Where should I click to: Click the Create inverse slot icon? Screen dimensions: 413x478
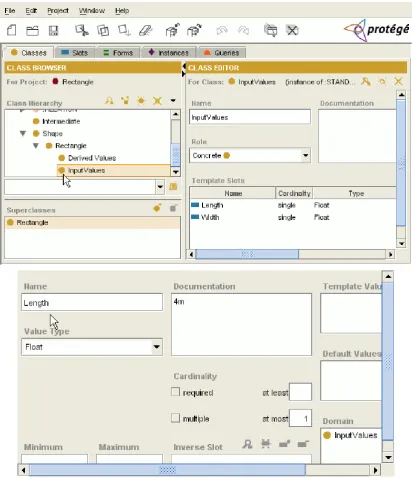coord(266,444)
